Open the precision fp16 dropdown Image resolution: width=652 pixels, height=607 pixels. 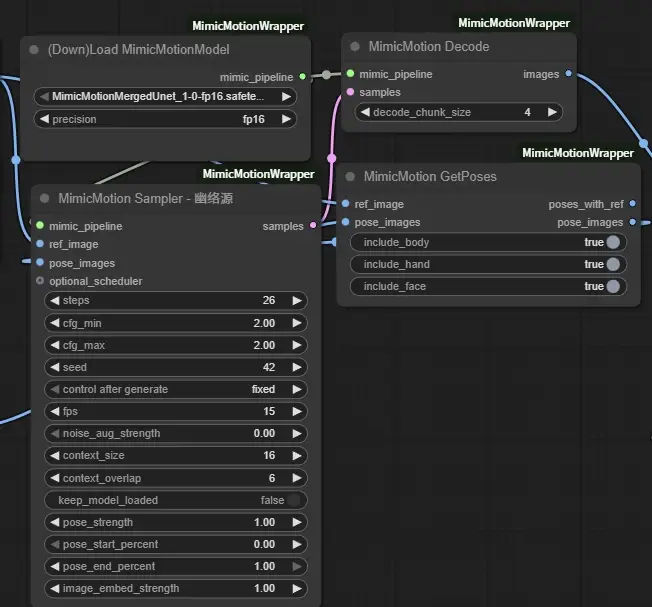[x=165, y=119]
